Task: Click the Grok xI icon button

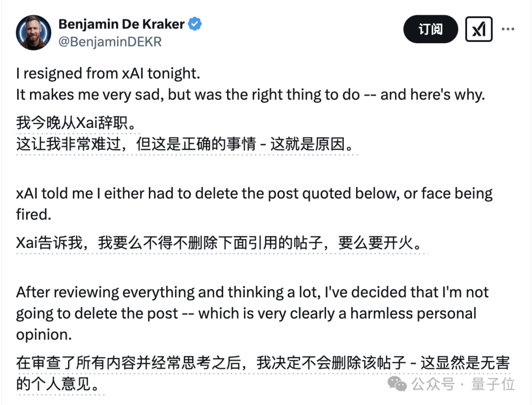Action: [479, 29]
